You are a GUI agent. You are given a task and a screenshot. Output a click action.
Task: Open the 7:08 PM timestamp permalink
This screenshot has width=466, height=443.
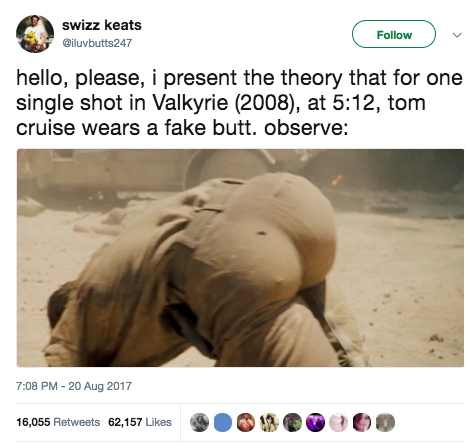coord(37,386)
